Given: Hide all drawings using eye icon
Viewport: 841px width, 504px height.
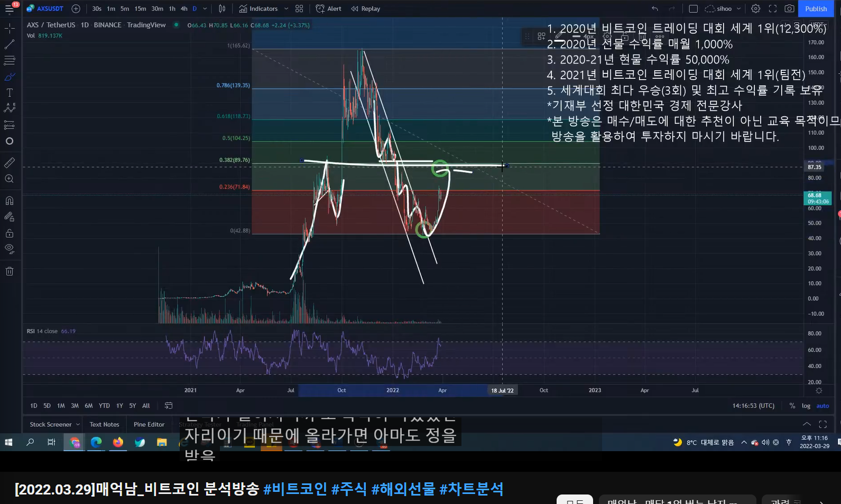Looking at the screenshot, I should coord(10,248).
